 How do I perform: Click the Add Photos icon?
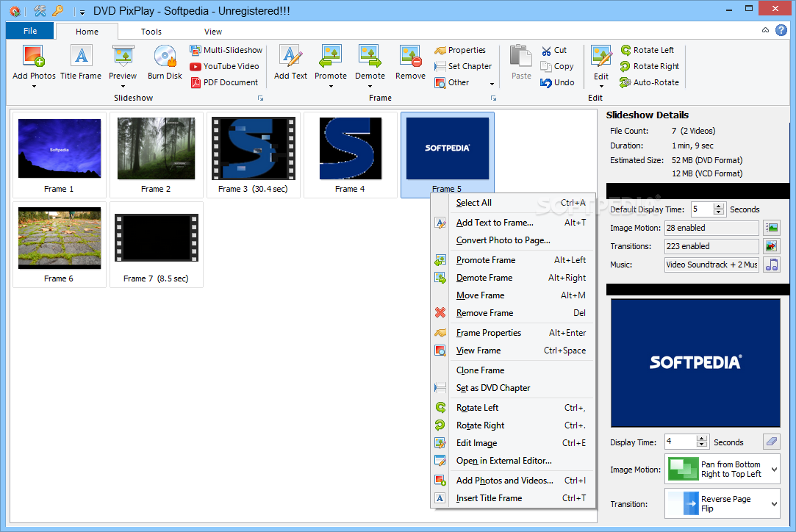click(34, 56)
